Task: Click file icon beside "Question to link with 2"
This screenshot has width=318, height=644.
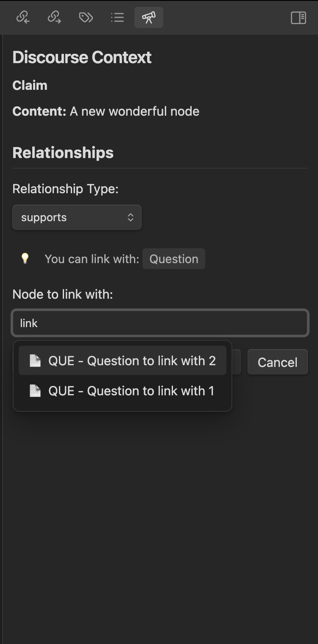Action: click(x=35, y=361)
